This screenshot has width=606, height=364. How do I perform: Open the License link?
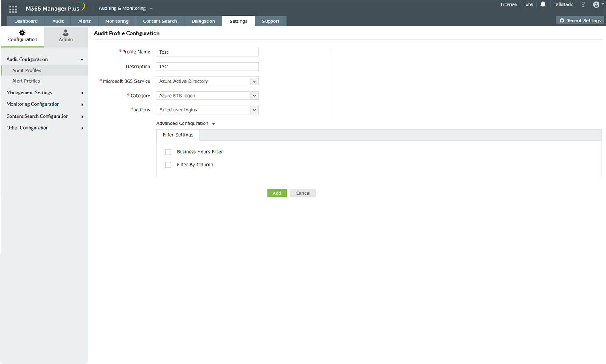(509, 4)
